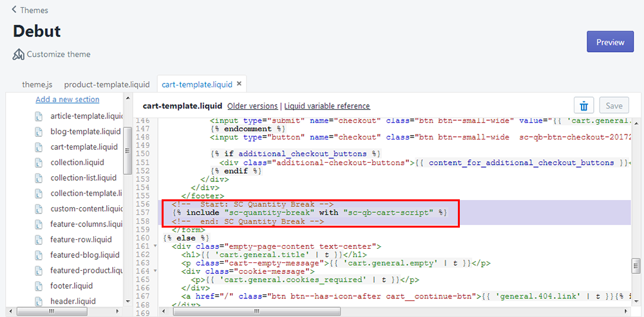Viewport: 644px width, 317px height.
Task: Click the file icon beside collection.liquid
Action: 39,162
